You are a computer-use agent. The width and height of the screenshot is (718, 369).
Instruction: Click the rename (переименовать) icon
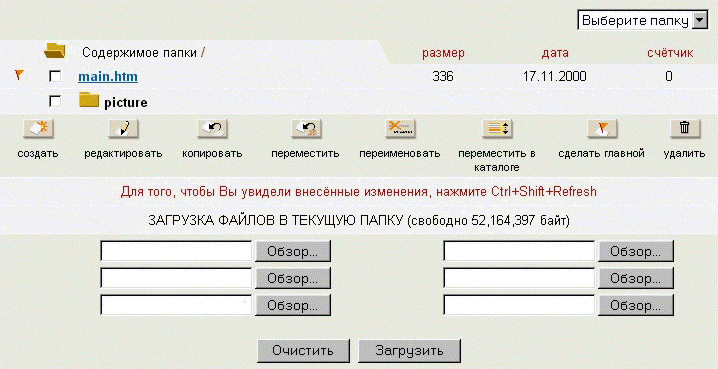(400, 129)
